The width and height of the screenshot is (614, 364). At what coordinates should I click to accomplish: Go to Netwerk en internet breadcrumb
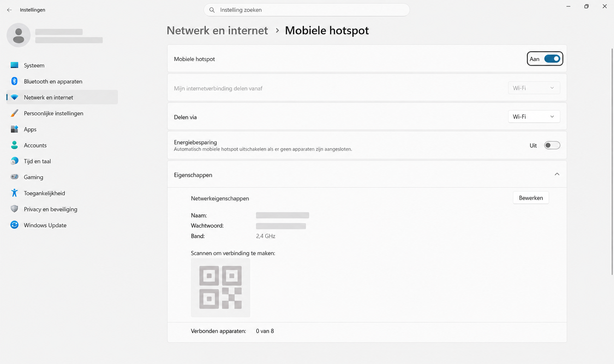pos(217,31)
